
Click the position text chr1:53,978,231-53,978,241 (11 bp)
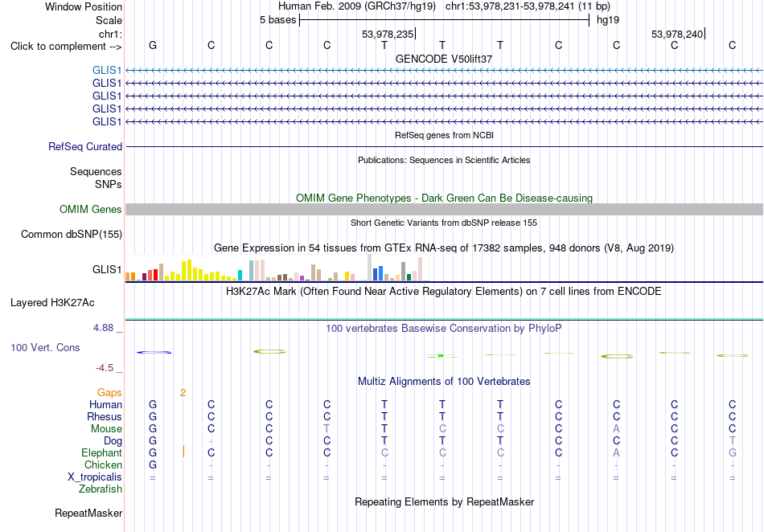[x=528, y=6]
